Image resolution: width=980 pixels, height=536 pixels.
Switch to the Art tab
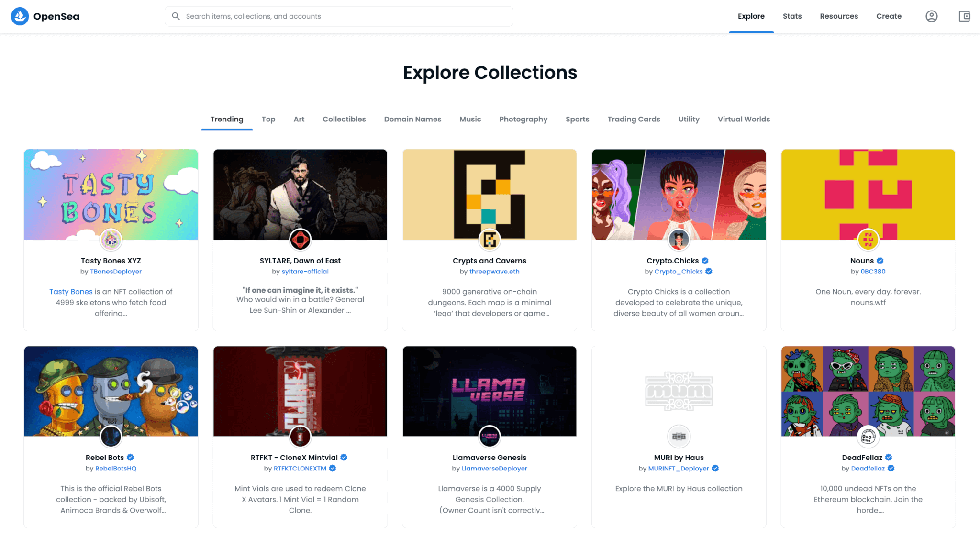point(299,119)
